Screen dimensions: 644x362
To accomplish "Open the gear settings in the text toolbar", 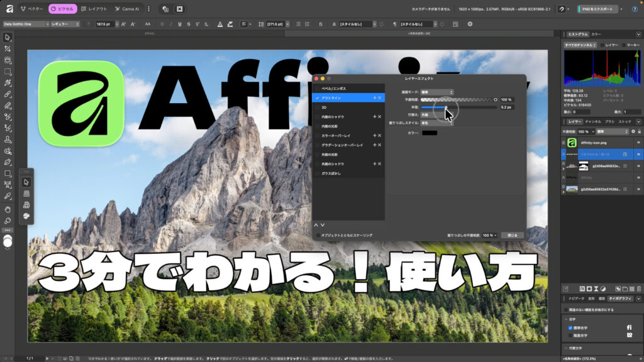I will click(470, 24).
